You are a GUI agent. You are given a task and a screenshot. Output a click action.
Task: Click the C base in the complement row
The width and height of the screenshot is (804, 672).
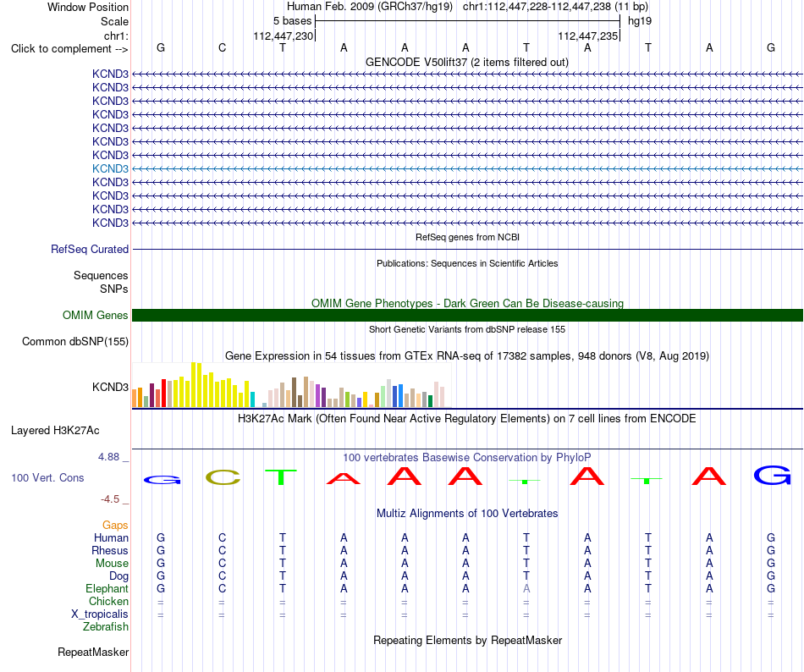222,47
